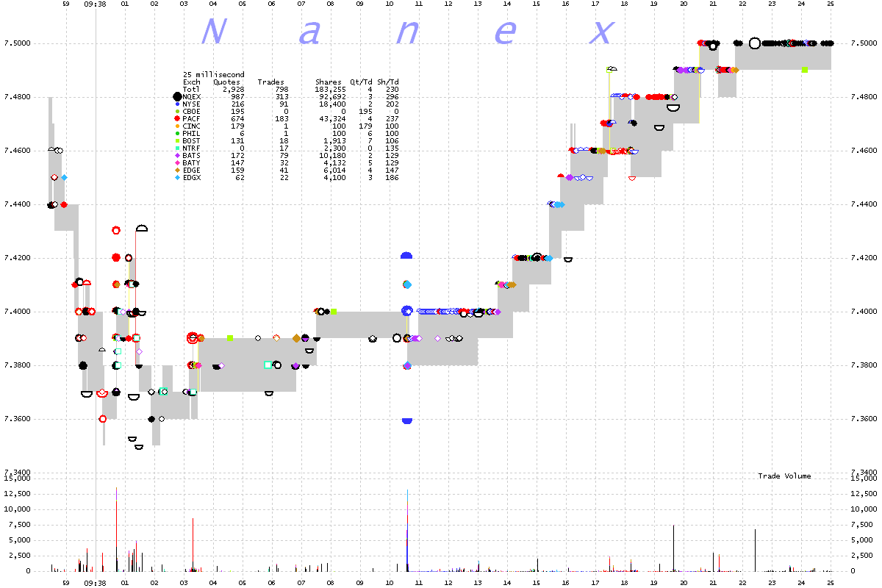Click the teal NTRF legend square
This screenshot has height=588, width=882.
point(177,148)
